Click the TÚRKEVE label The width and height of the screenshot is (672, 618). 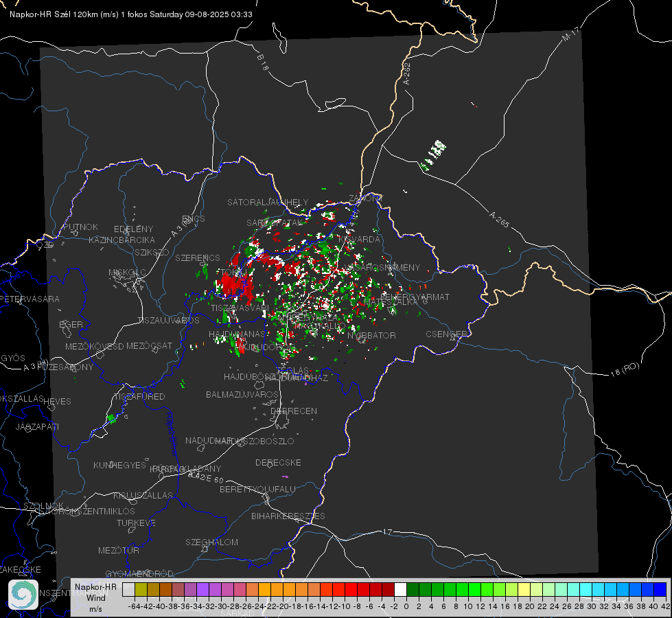point(137,523)
